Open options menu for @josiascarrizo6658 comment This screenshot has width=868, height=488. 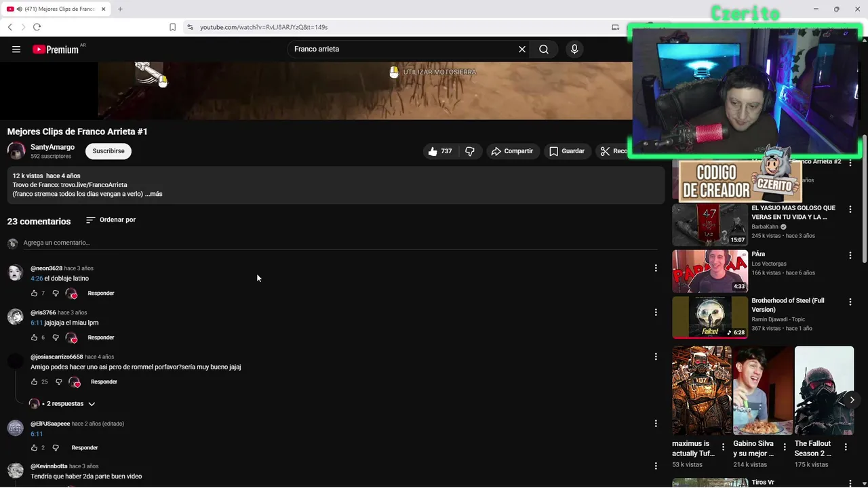(x=656, y=357)
